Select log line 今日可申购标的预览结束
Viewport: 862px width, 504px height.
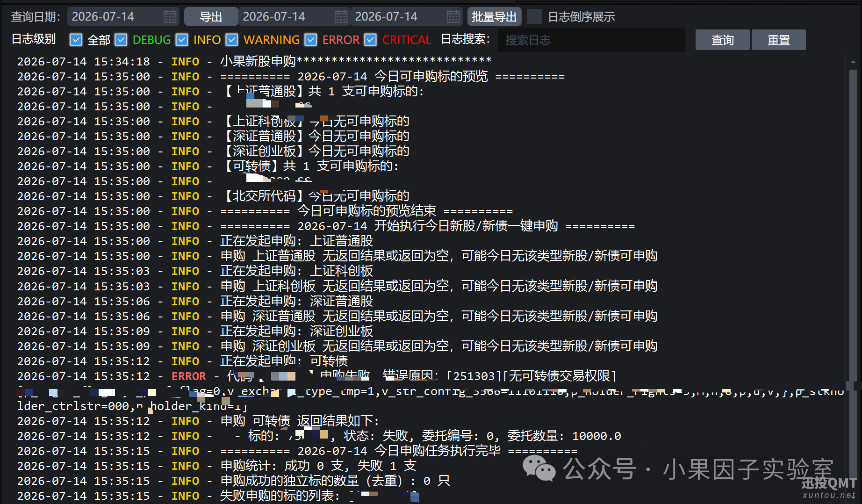tap(265, 211)
